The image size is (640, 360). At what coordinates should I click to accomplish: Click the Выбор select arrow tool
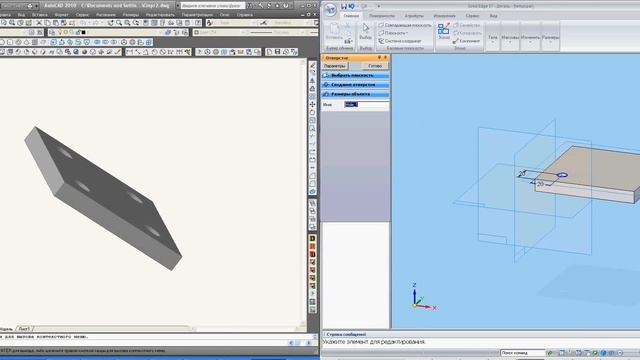click(x=365, y=31)
